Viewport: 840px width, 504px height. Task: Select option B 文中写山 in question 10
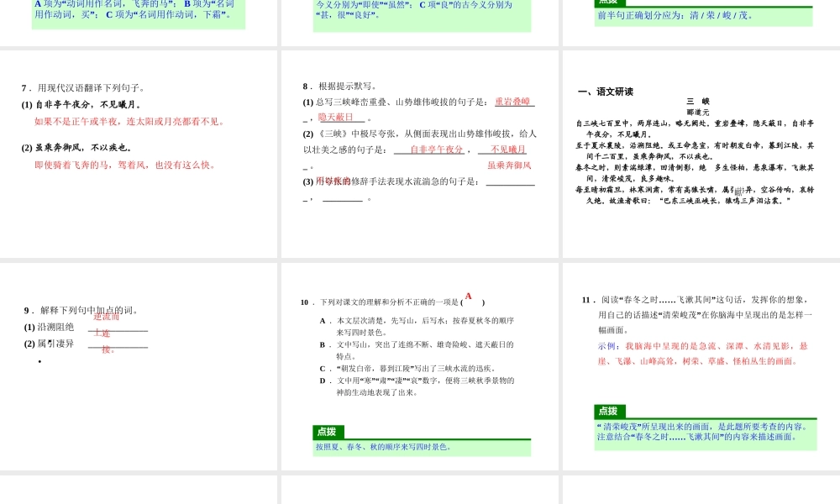tap(417, 350)
